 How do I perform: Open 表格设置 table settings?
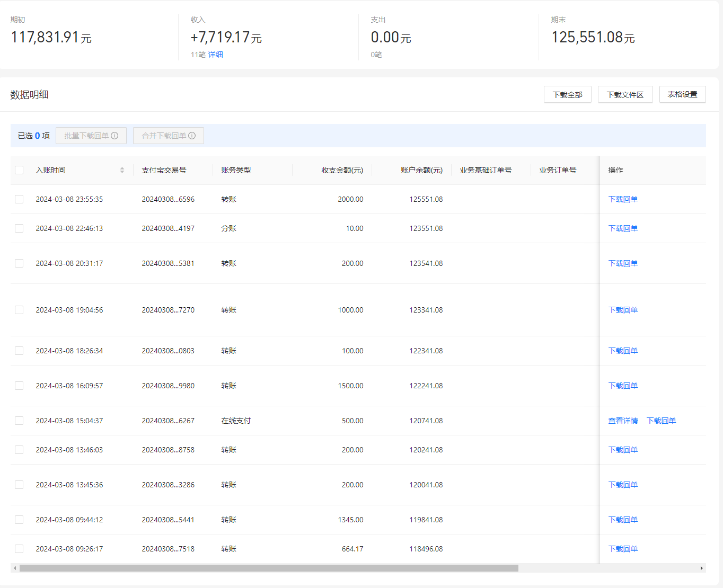click(683, 94)
